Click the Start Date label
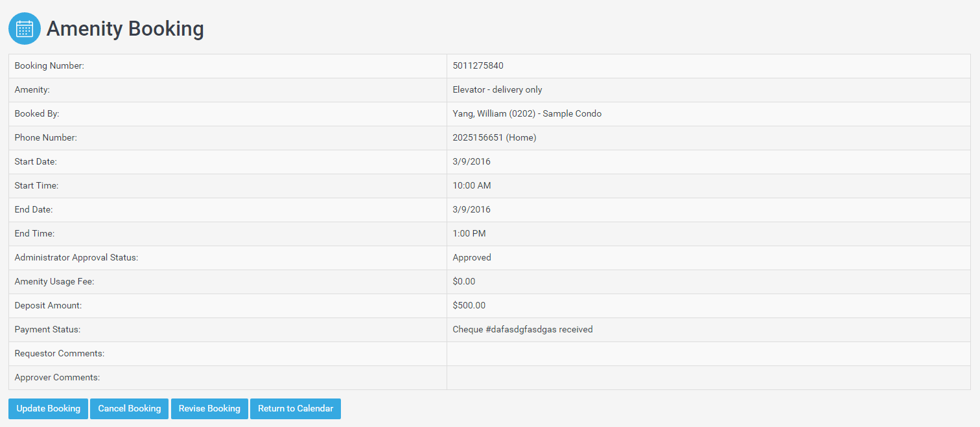 (x=36, y=161)
